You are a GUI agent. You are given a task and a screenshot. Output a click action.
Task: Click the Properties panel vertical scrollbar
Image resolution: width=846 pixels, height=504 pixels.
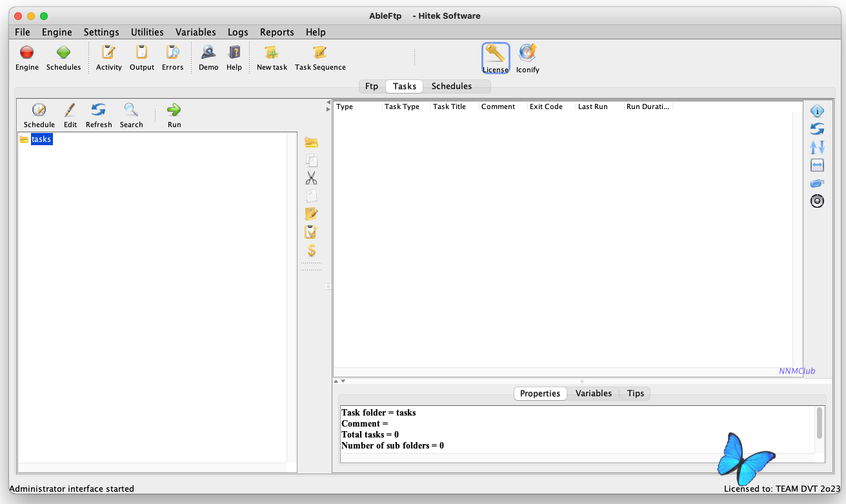820,423
